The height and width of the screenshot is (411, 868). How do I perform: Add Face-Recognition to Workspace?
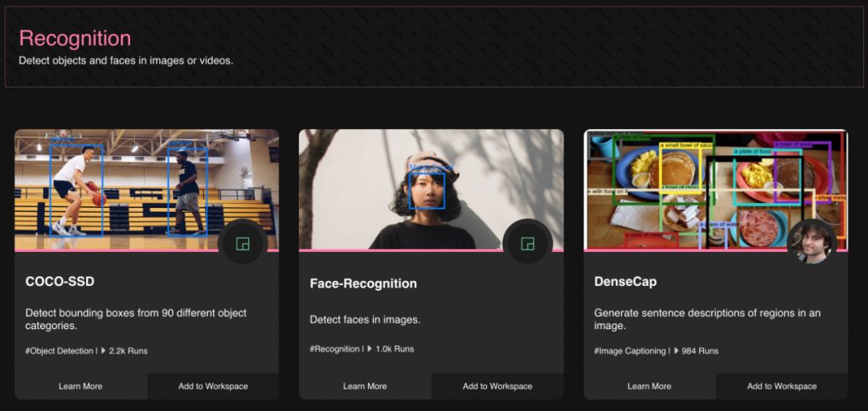[497, 386]
